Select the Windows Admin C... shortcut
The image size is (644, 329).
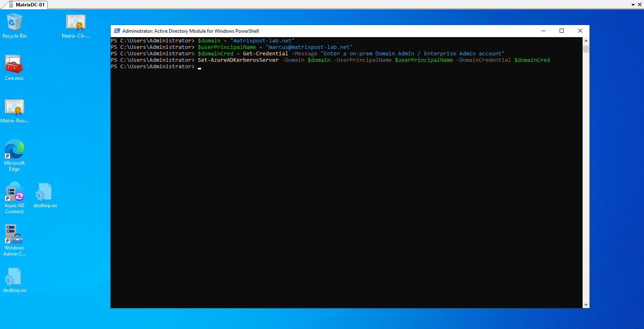pos(15,240)
